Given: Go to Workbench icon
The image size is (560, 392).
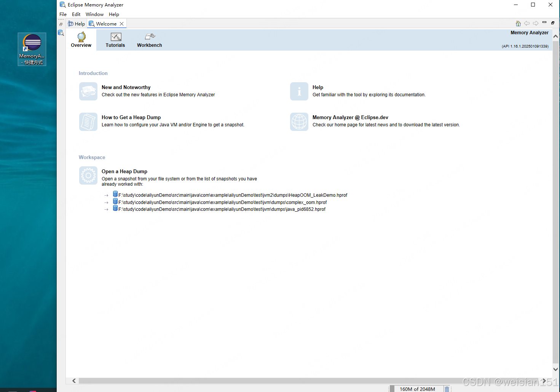Looking at the screenshot, I should click(150, 37).
